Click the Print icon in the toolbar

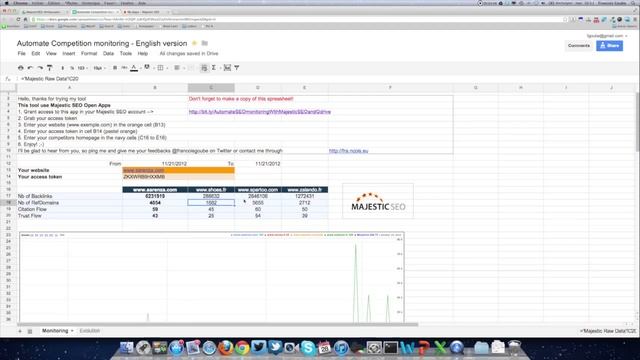pos(20,68)
